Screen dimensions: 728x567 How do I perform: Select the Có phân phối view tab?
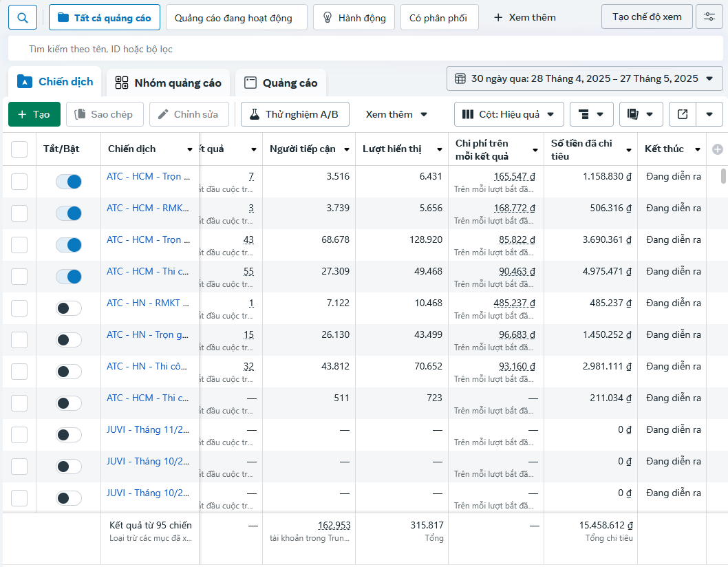pyautogui.click(x=439, y=18)
